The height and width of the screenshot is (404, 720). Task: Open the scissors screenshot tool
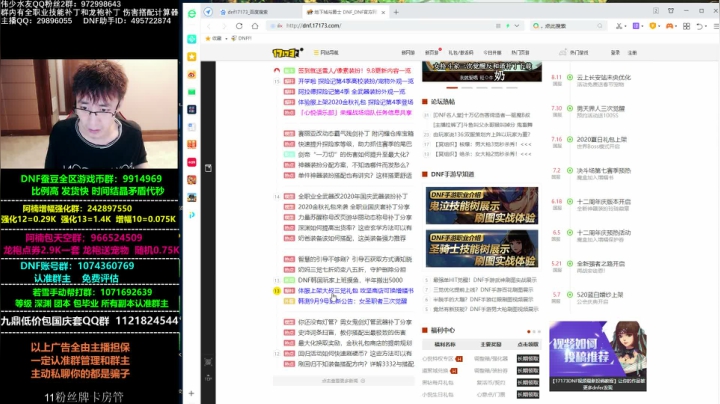tap(619, 26)
